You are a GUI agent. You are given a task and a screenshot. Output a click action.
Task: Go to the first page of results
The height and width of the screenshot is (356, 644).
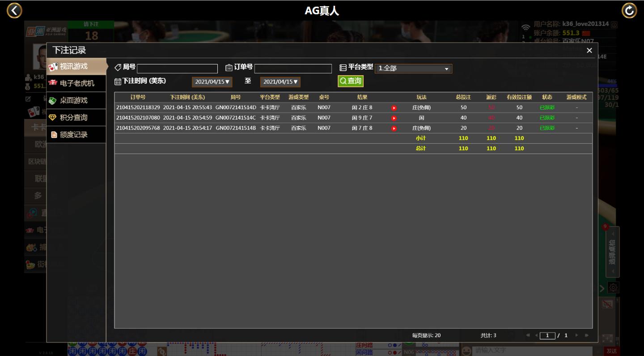coord(528,335)
